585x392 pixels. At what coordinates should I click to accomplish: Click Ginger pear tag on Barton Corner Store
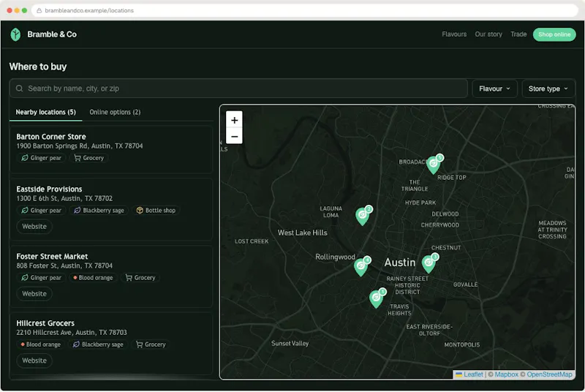pos(42,158)
